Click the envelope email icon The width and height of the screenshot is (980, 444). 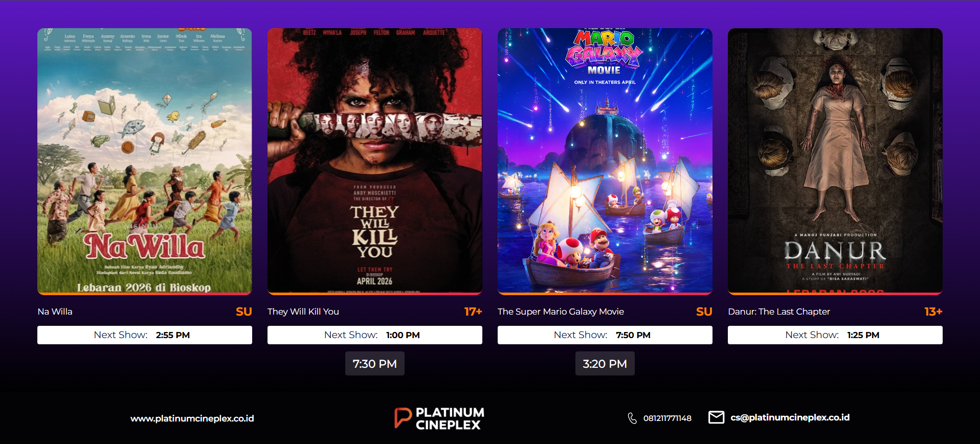(716, 417)
